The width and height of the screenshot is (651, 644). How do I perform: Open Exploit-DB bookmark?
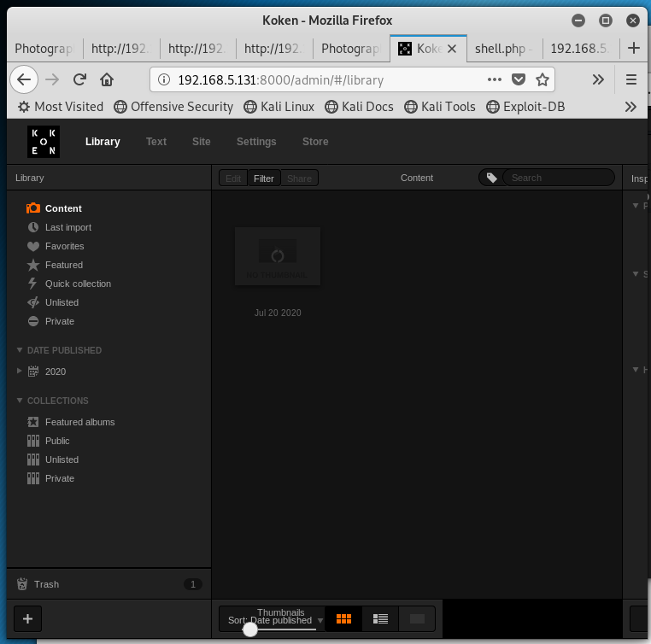pyautogui.click(x=525, y=107)
